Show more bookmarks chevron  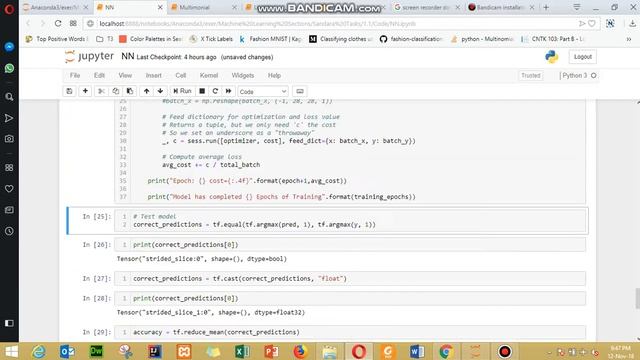click(629, 39)
